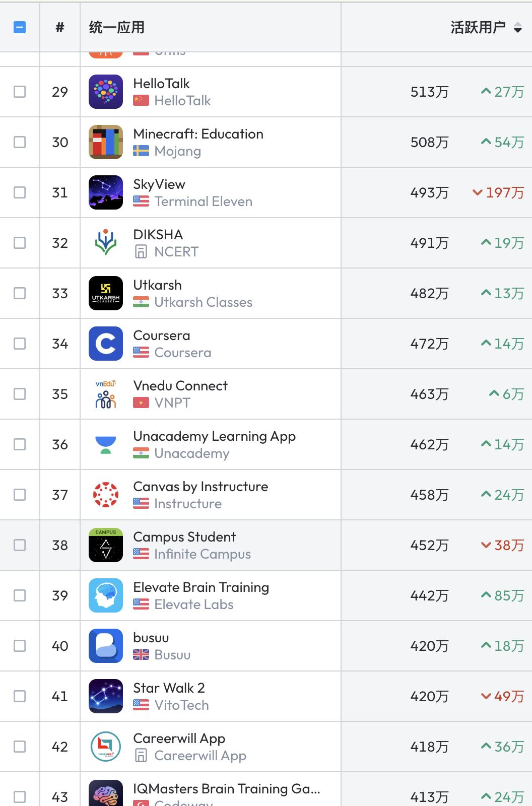
Task: Click the Elevate Brain Training icon
Action: pos(106,595)
